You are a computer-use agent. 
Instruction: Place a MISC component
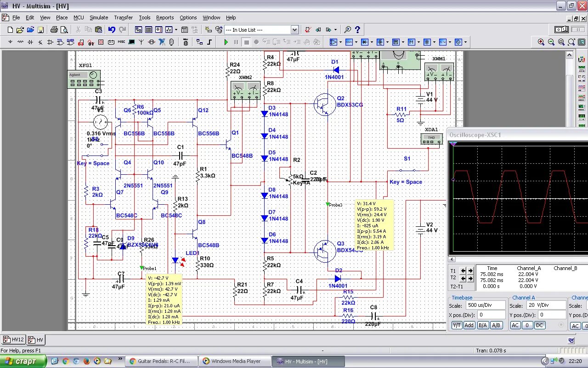[121, 42]
